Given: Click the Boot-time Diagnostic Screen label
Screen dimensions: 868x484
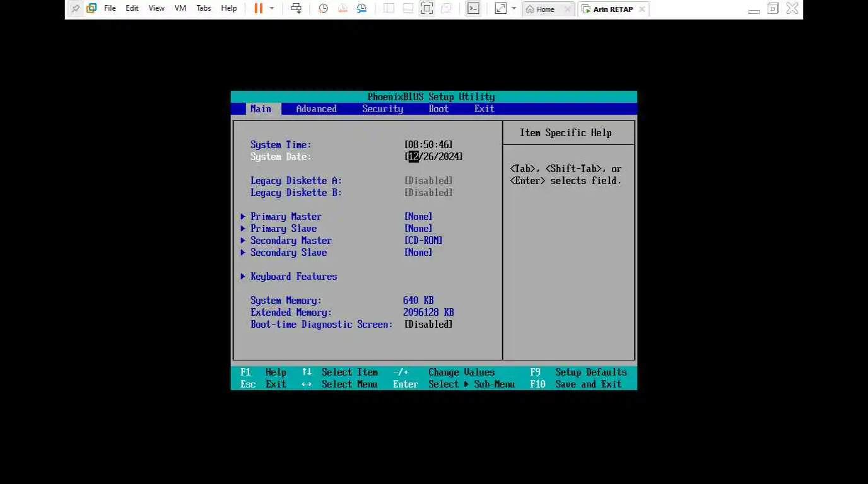Looking at the screenshot, I should point(321,325).
